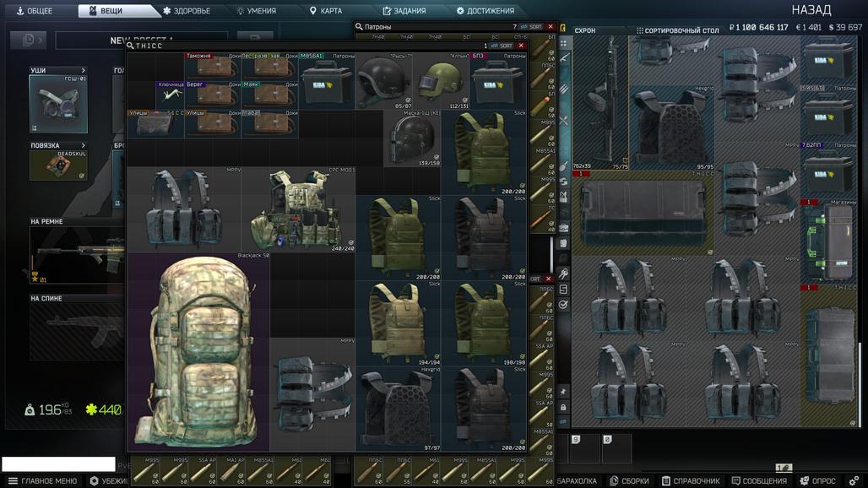
Task: Expand the УШИ slot arrow
Action: (83, 71)
